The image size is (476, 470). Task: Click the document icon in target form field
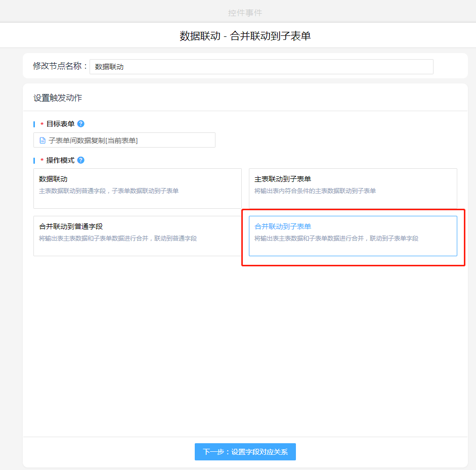coord(42,140)
